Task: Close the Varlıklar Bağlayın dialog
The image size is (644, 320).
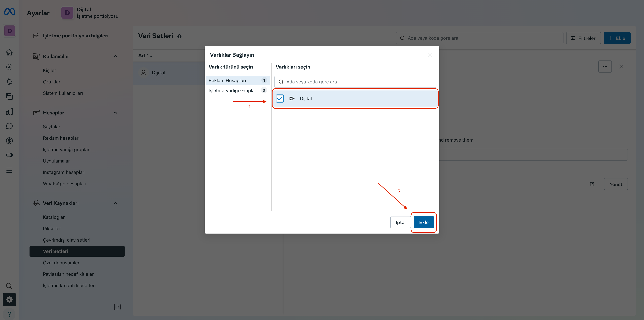Action: [430, 55]
